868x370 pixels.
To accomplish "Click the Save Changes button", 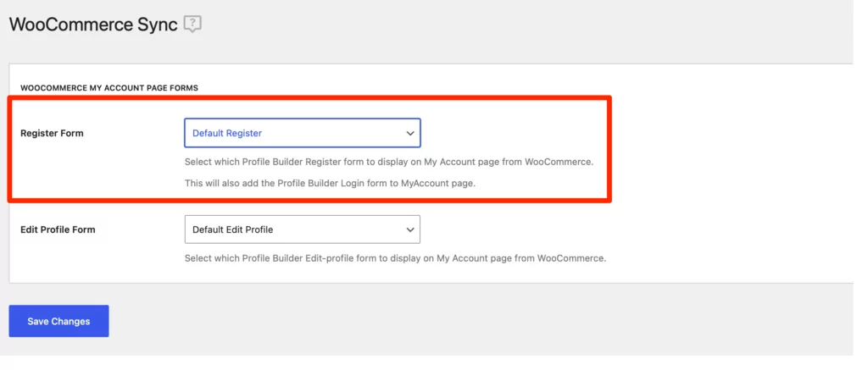I will click(58, 321).
